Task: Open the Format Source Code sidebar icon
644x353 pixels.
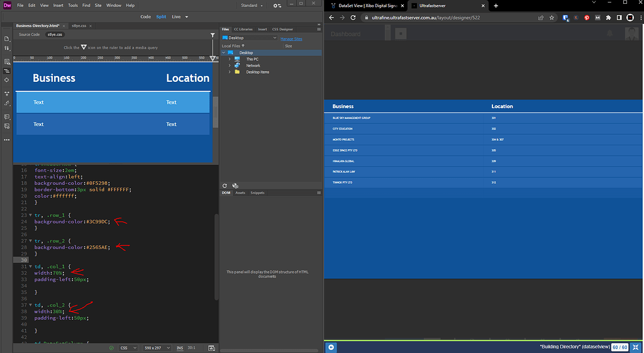Action: [x=6, y=103]
